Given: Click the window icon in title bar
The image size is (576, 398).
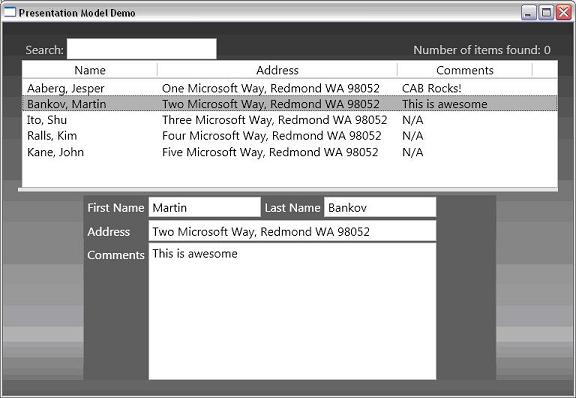Looking at the screenshot, I should click(x=9, y=12).
